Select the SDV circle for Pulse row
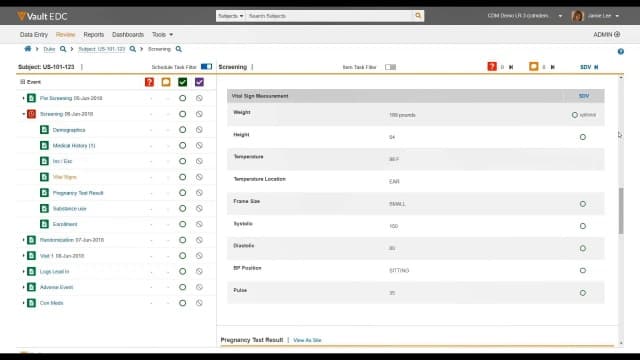 [x=582, y=293]
